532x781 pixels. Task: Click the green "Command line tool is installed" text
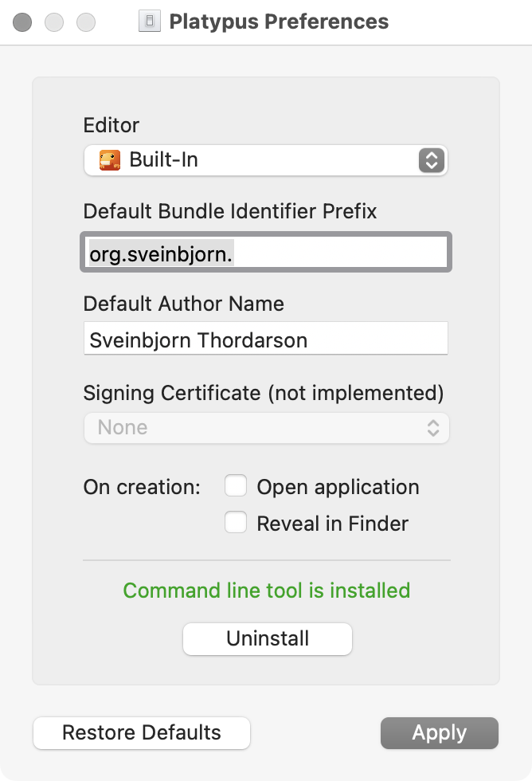[x=267, y=591]
